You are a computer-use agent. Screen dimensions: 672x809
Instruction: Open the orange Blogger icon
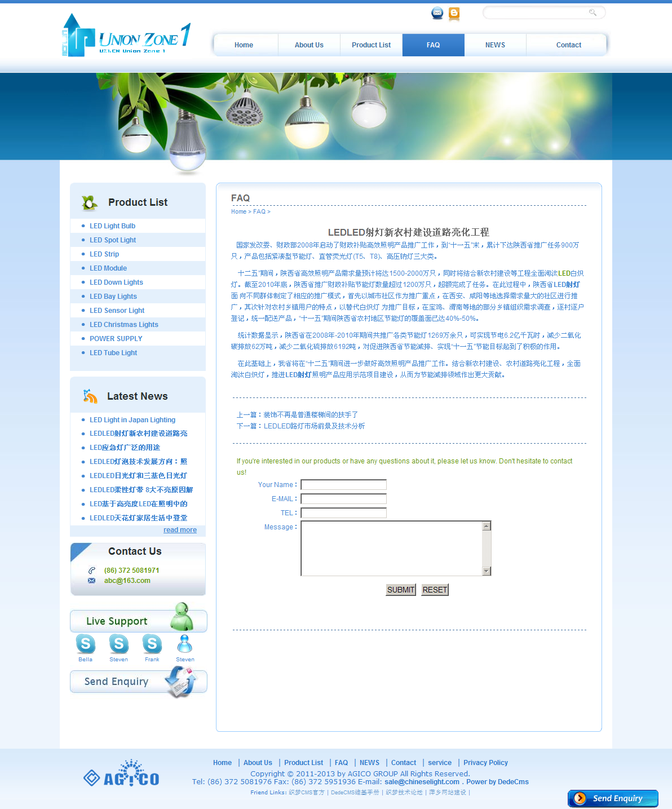[x=454, y=13]
